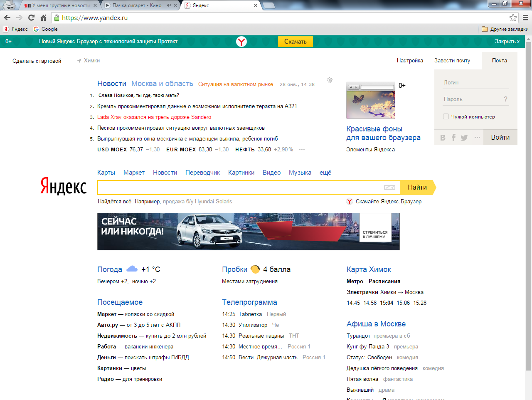Click the 15:04 train departure time
The width and height of the screenshot is (532, 400).
coord(387,303)
